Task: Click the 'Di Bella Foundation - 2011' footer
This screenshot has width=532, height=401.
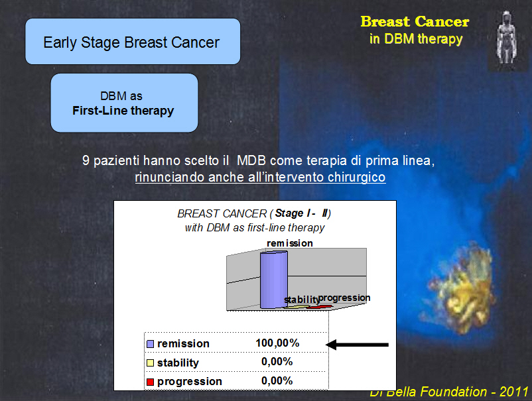Action: click(449, 392)
